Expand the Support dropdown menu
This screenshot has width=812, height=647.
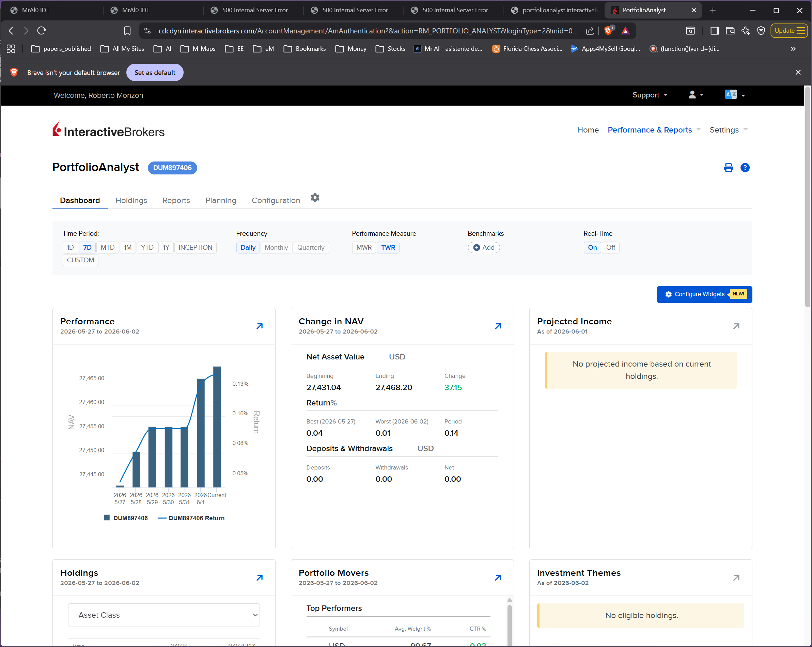pos(650,95)
